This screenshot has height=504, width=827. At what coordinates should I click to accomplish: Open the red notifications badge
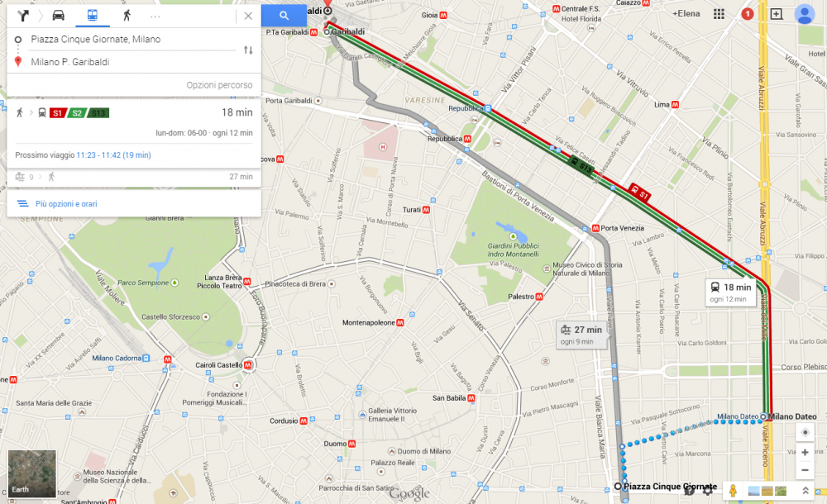pyautogui.click(x=748, y=14)
